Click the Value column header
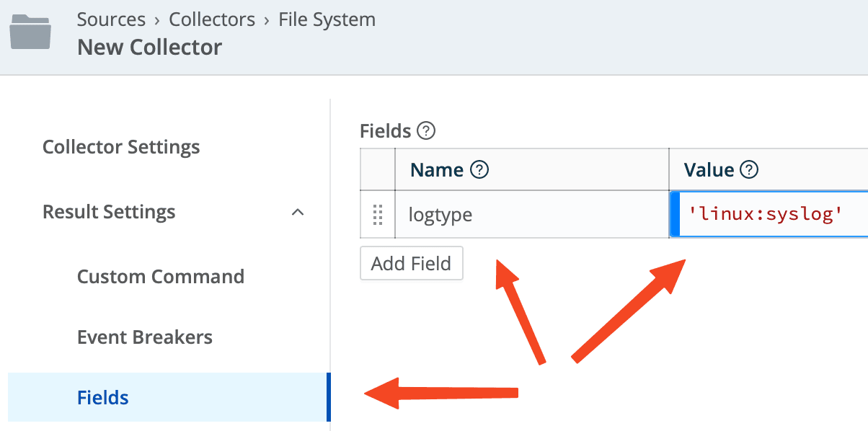868x431 pixels. (x=709, y=170)
